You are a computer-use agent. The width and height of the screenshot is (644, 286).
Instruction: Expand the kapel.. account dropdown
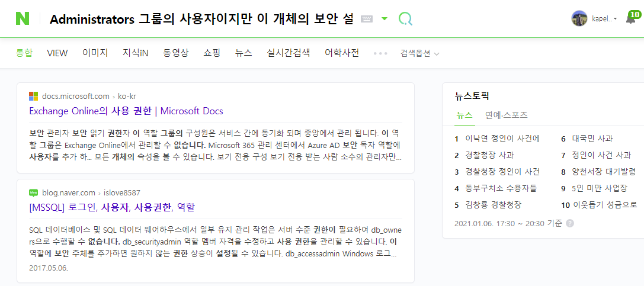604,19
